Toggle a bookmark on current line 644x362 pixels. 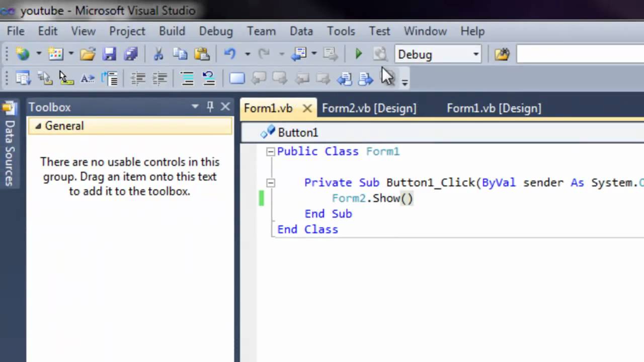click(237, 78)
